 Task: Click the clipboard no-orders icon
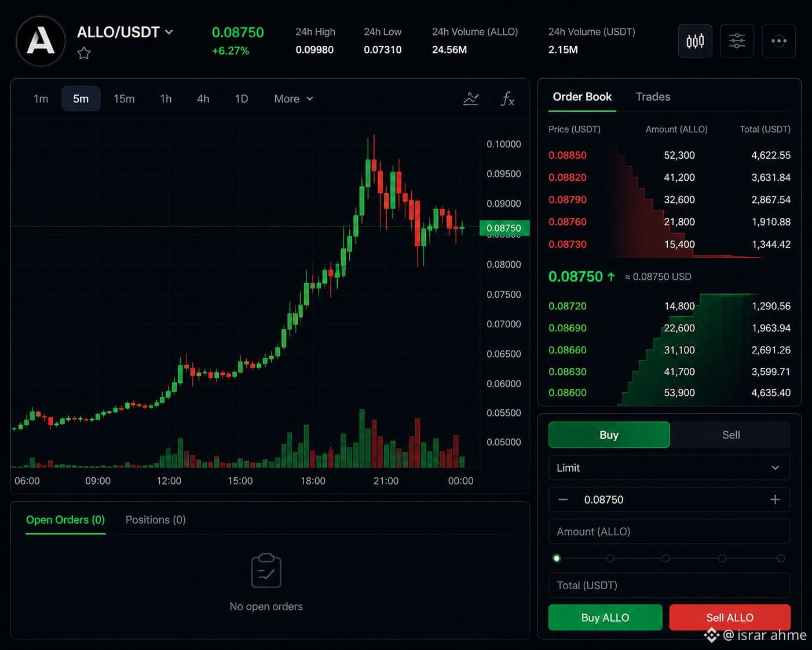(x=266, y=571)
